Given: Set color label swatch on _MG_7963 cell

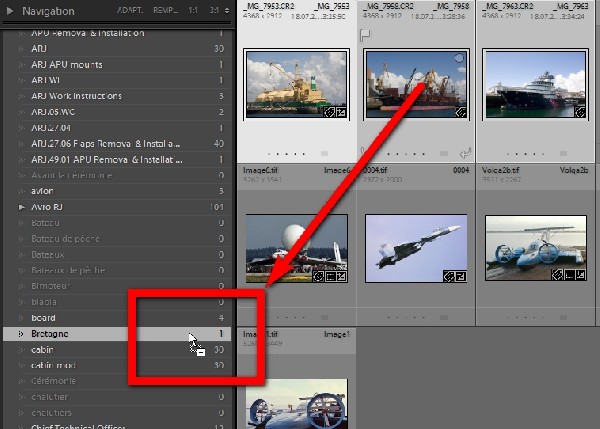Looking at the screenshot, I should click(x=563, y=154).
